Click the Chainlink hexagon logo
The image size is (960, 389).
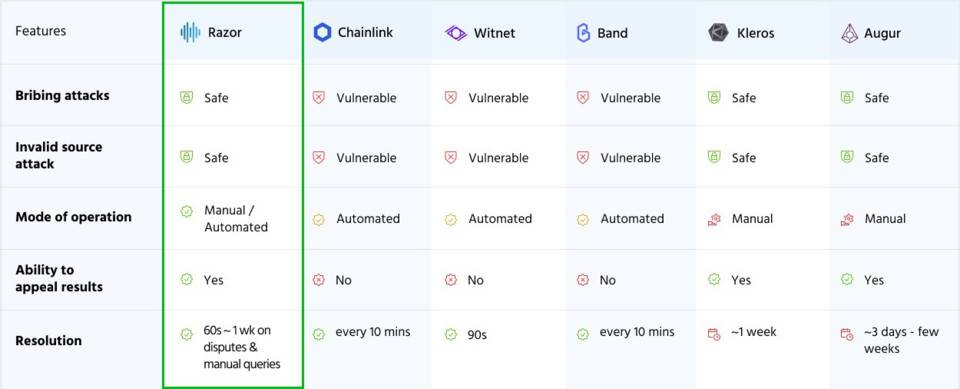(x=322, y=32)
